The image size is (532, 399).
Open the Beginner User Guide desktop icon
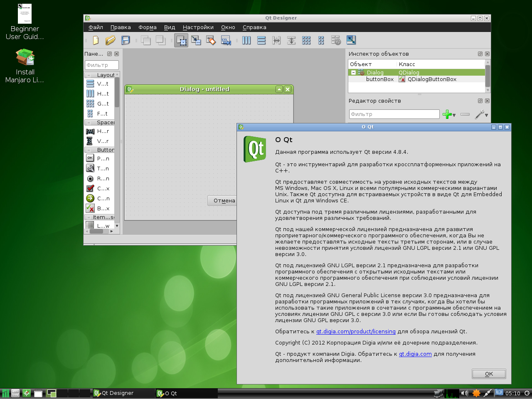[x=25, y=22]
